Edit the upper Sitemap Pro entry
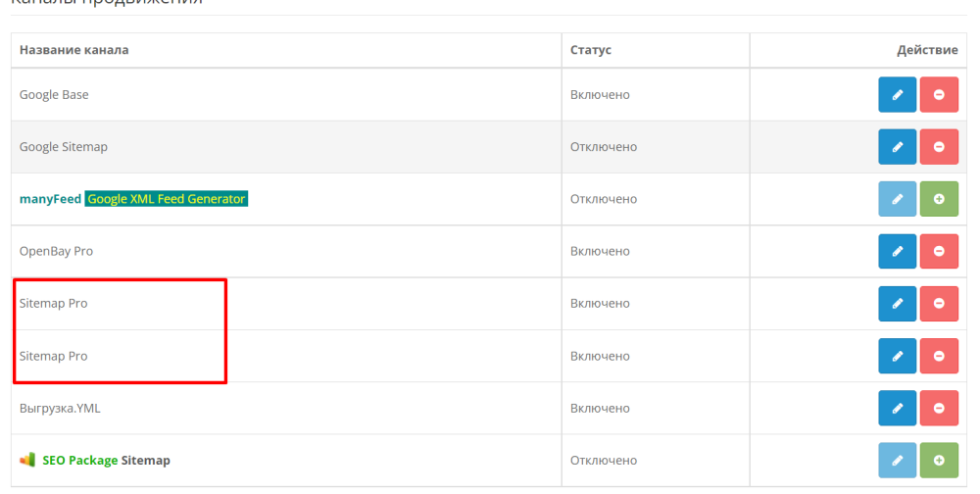Image resolution: width=980 pixels, height=494 pixels. (x=897, y=304)
